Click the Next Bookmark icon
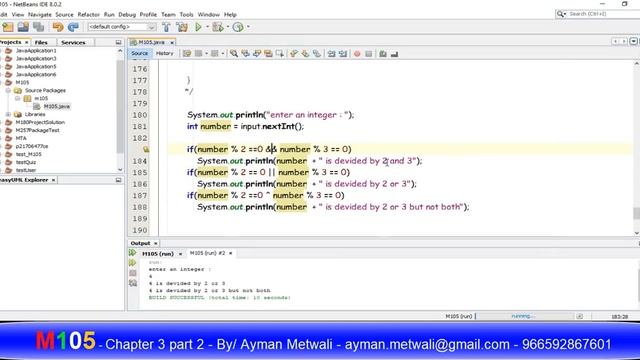This screenshot has height=360, width=640. point(305,54)
